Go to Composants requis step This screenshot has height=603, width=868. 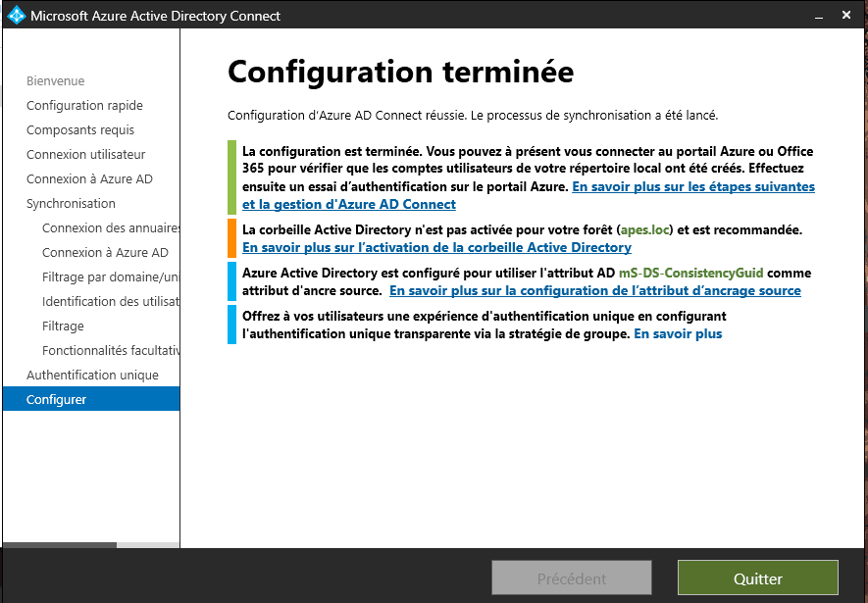pyautogui.click(x=80, y=129)
